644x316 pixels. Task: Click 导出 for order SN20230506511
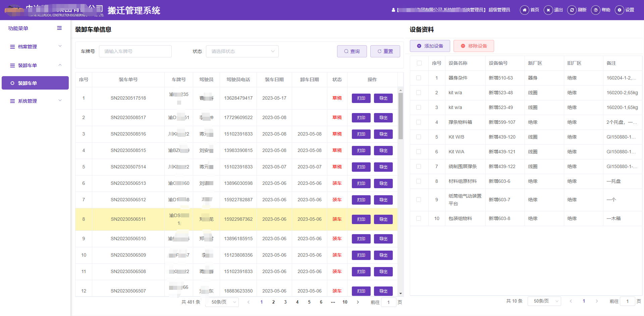(383, 219)
